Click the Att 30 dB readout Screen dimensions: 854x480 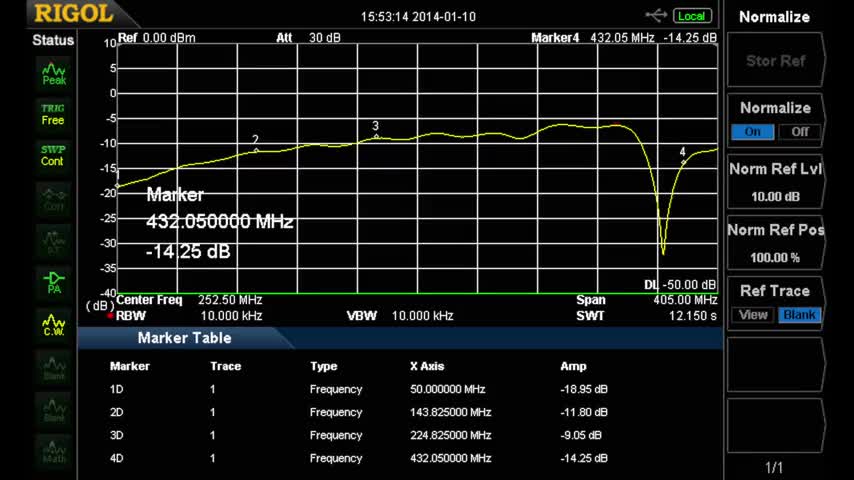(308, 38)
